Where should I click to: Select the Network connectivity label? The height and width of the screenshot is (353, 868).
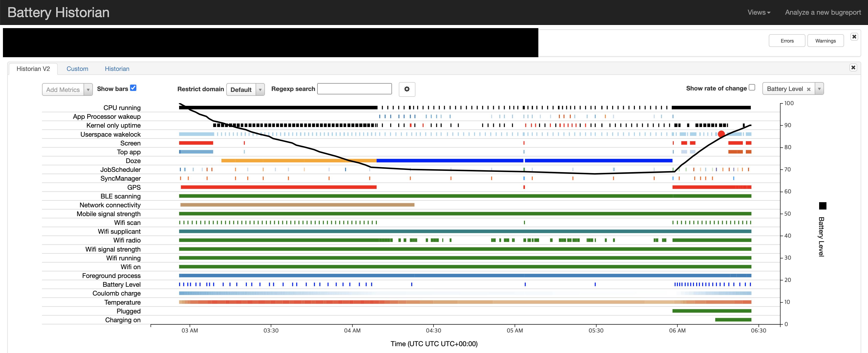coord(110,205)
